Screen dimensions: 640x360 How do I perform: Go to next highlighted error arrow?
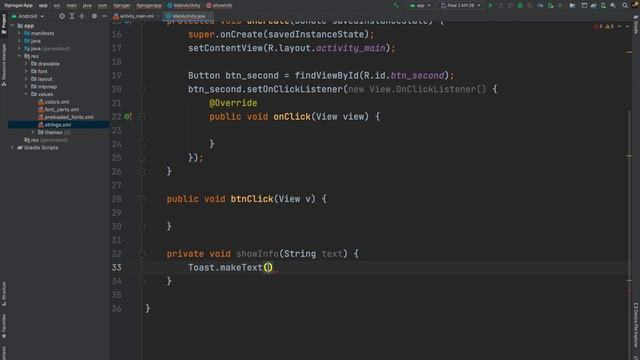click(x=627, y=26)
